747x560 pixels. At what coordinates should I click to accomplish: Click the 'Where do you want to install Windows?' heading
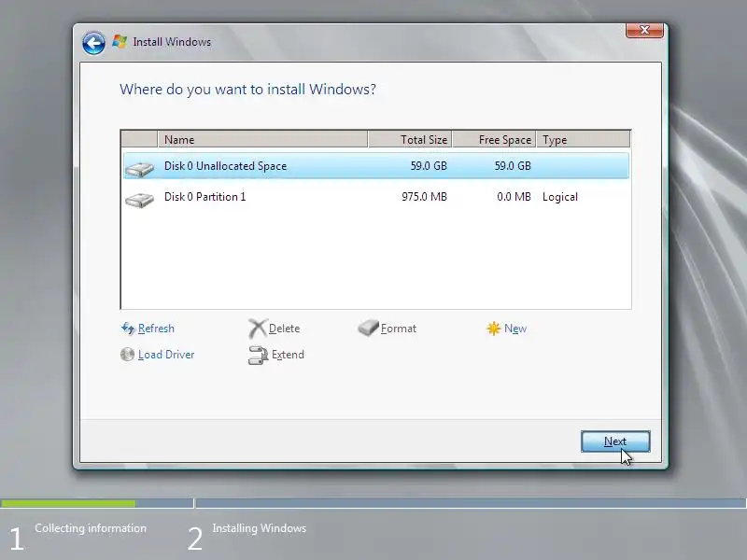(247, 90)
